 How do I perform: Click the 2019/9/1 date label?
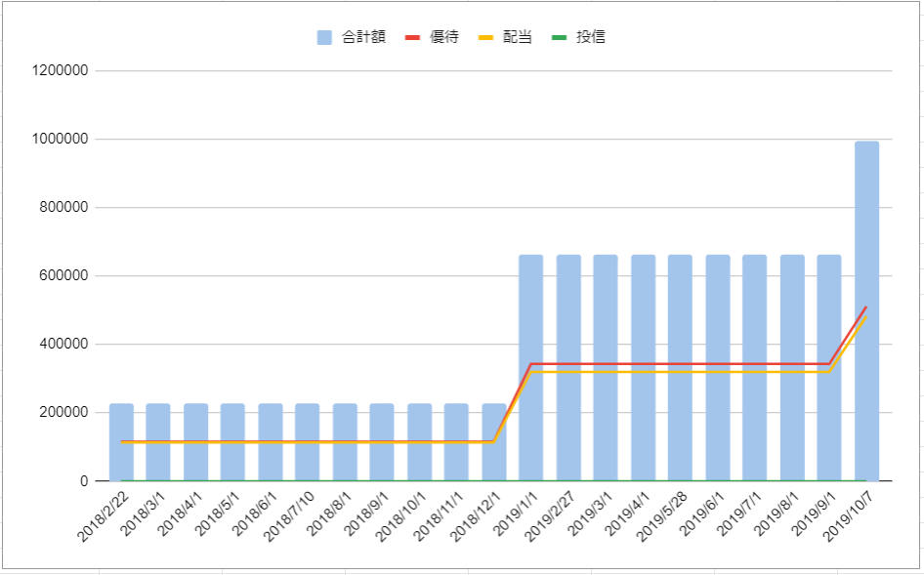click(815, 513)
